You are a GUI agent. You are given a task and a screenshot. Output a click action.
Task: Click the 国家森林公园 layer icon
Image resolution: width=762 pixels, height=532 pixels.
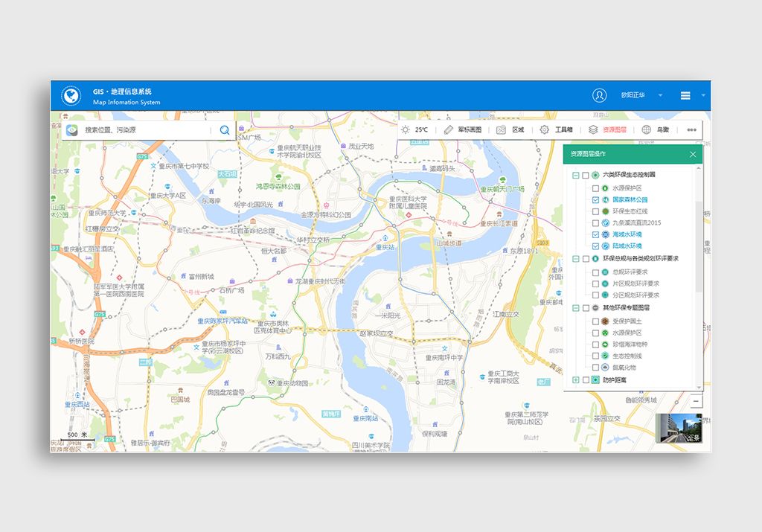[606, 199]
